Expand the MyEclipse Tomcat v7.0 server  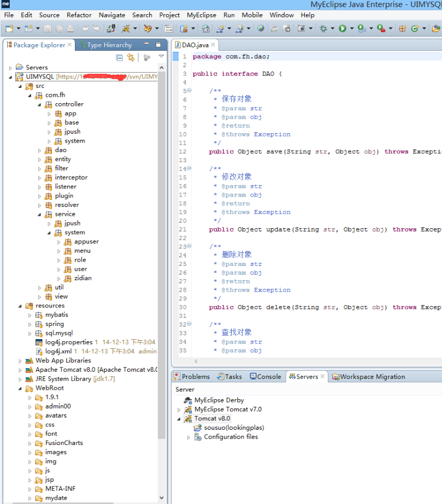(179, 410)
